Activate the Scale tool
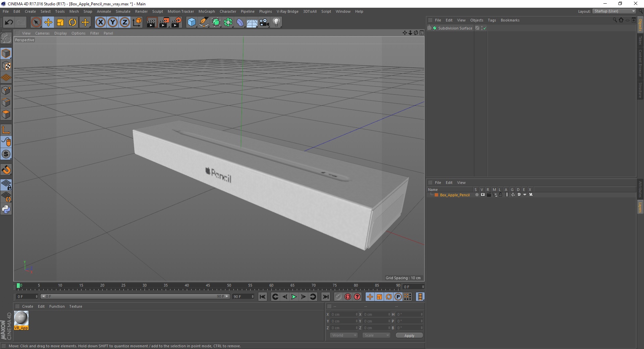This screenshot has width=644, height=349. click(x=60, y=22)
